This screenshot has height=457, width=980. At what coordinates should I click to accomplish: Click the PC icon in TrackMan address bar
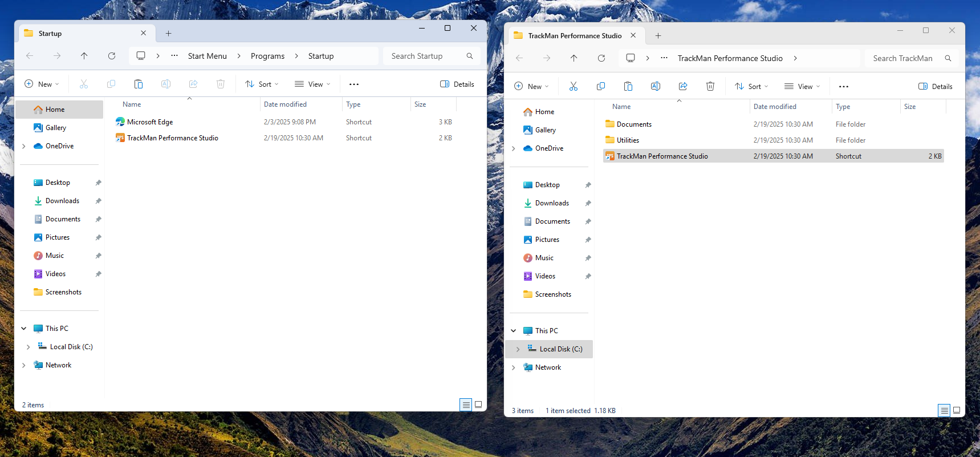click(631, 58)
